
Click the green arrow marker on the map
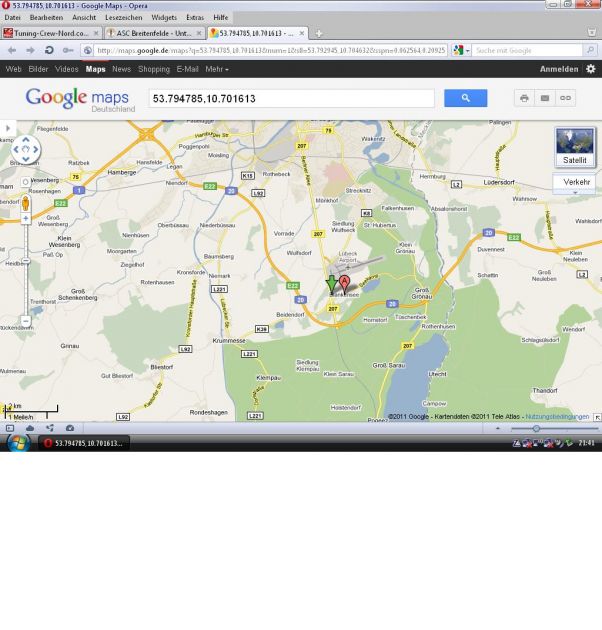tap(331, 284)
